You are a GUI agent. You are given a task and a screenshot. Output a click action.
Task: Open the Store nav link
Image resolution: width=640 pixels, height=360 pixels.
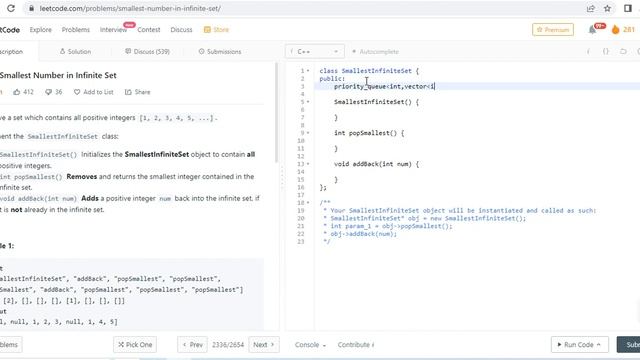coord(216,30)
